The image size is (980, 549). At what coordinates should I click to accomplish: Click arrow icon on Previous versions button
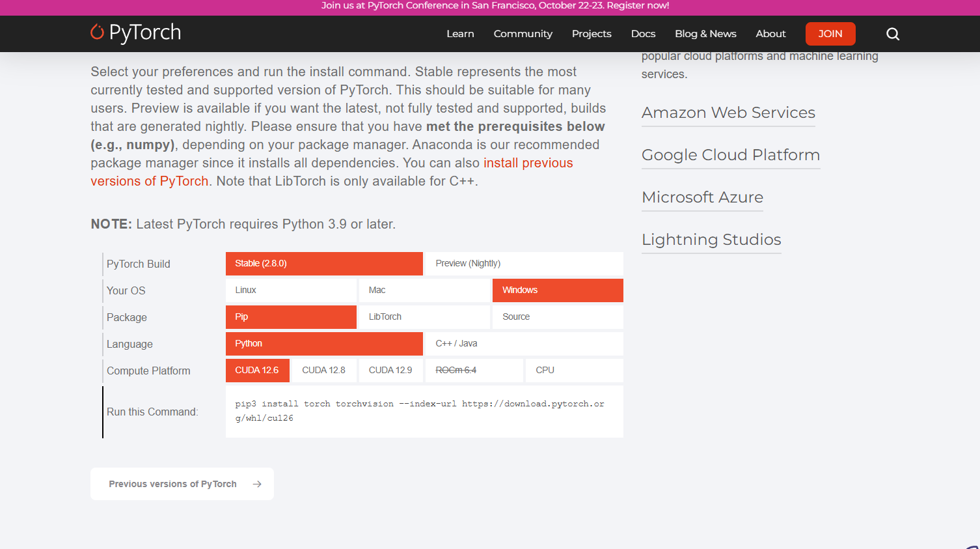[x=257, y=484]
